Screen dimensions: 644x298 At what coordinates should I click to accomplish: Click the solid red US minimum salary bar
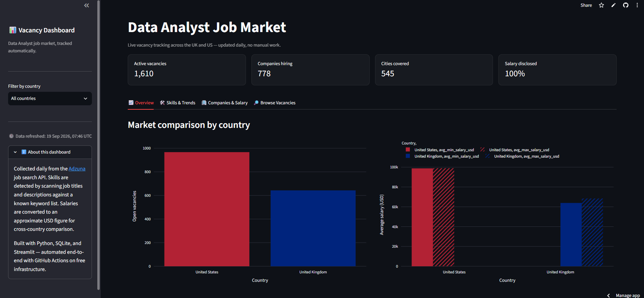click(x=422, y=217)
